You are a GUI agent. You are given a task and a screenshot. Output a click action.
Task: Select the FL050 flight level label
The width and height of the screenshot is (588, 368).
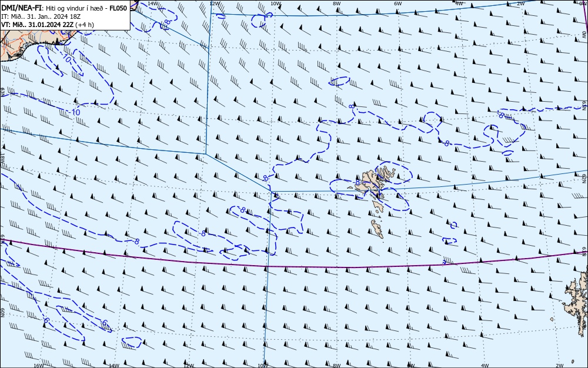pos(118,8)
